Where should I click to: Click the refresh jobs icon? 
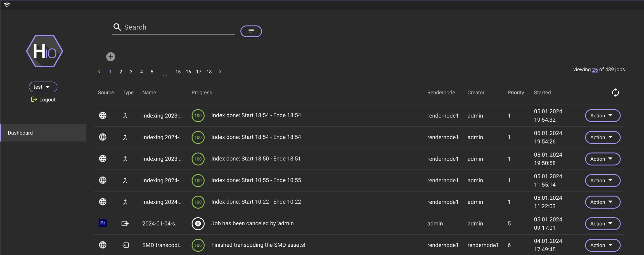tap(615, 93)
